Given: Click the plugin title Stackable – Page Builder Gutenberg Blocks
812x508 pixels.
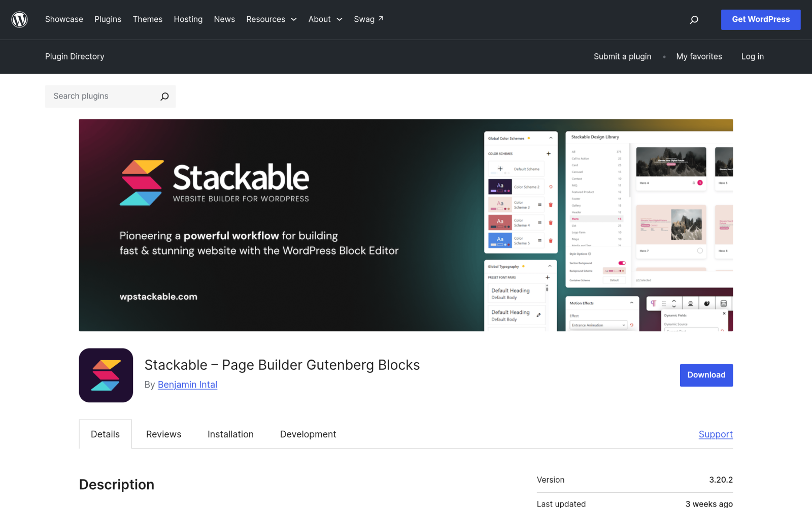Looking at the screenshot, I should point(282,365).
